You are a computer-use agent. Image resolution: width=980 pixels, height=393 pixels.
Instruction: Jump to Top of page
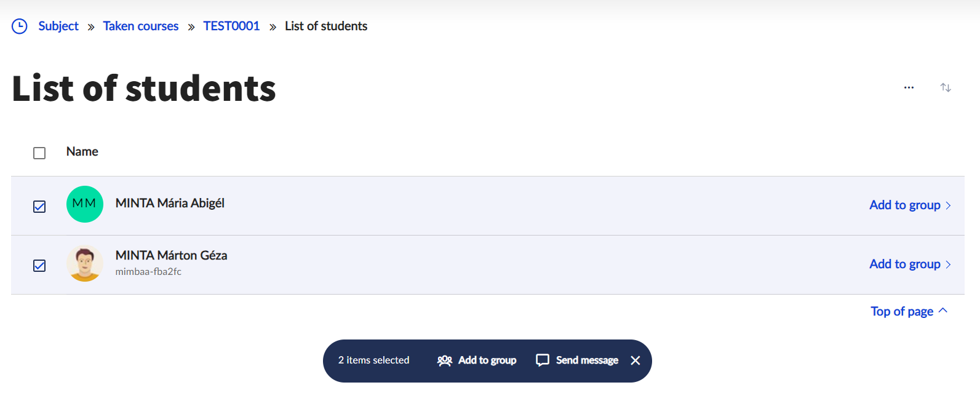[908, 312]
